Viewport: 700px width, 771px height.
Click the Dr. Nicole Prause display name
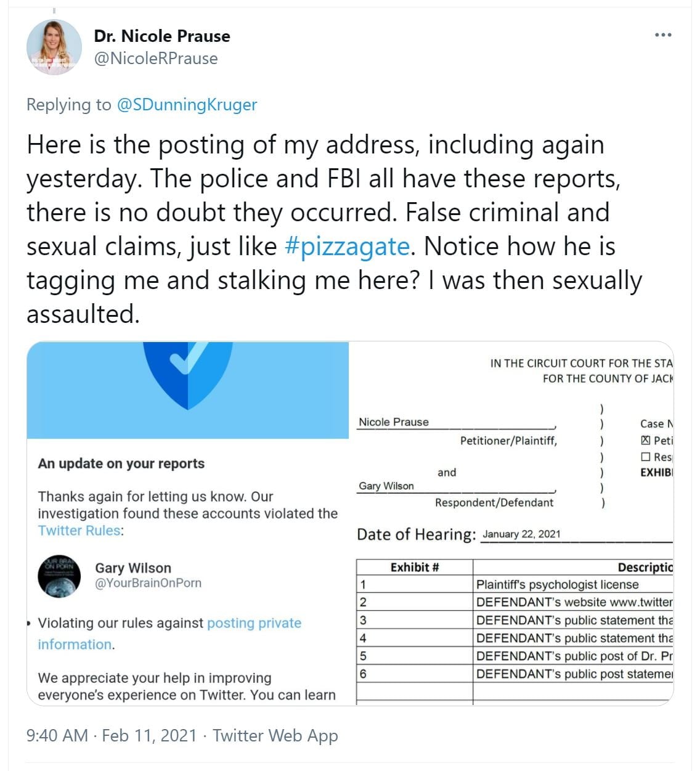162,36
